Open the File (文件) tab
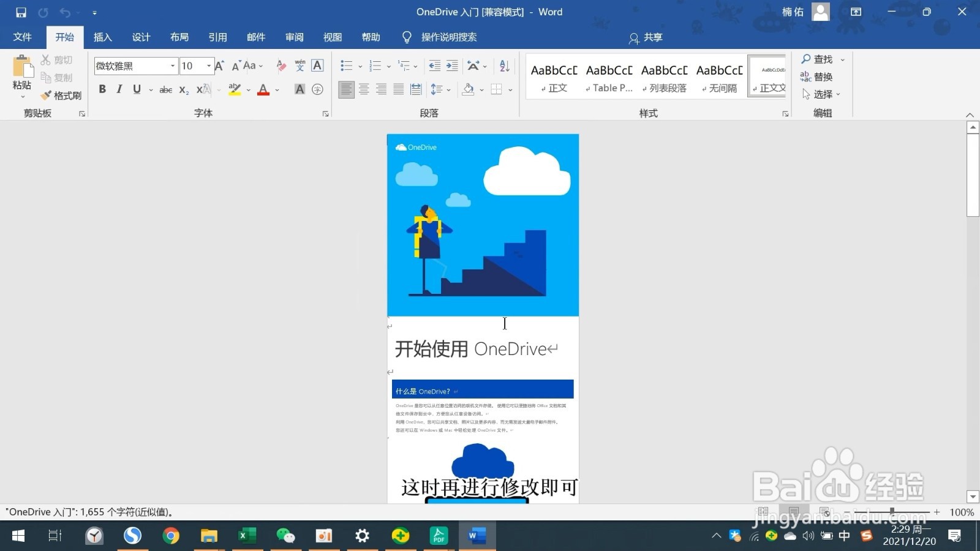 pyautogui.click(x=23, y=37)
